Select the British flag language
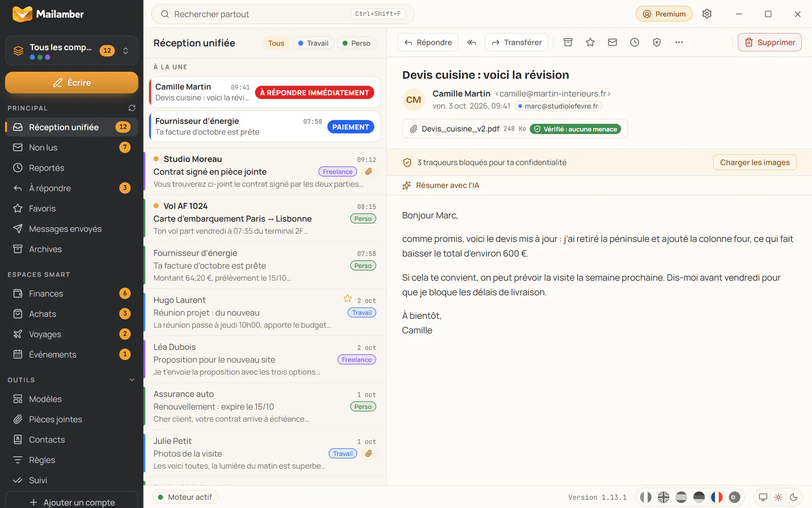 (x=663, y=497)
